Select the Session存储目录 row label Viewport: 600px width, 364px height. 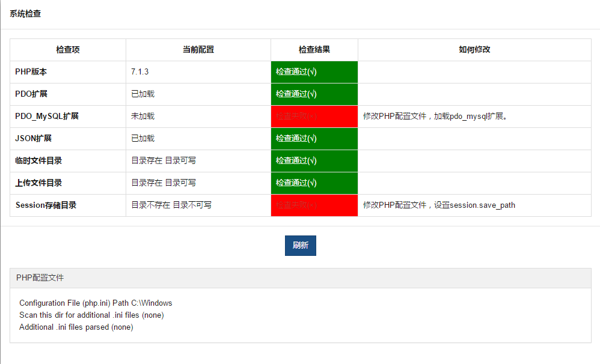46,205
